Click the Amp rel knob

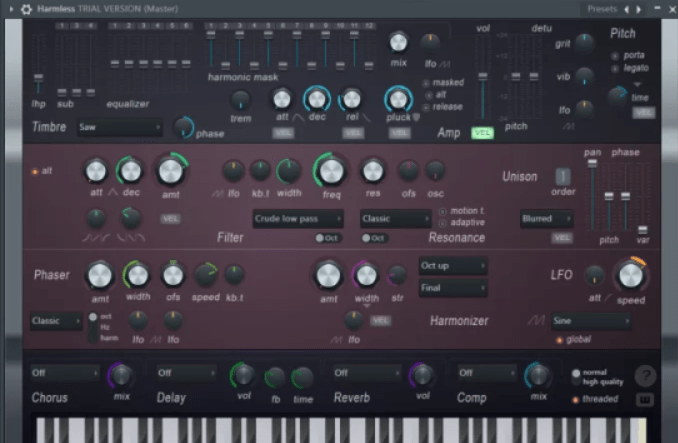352,99
